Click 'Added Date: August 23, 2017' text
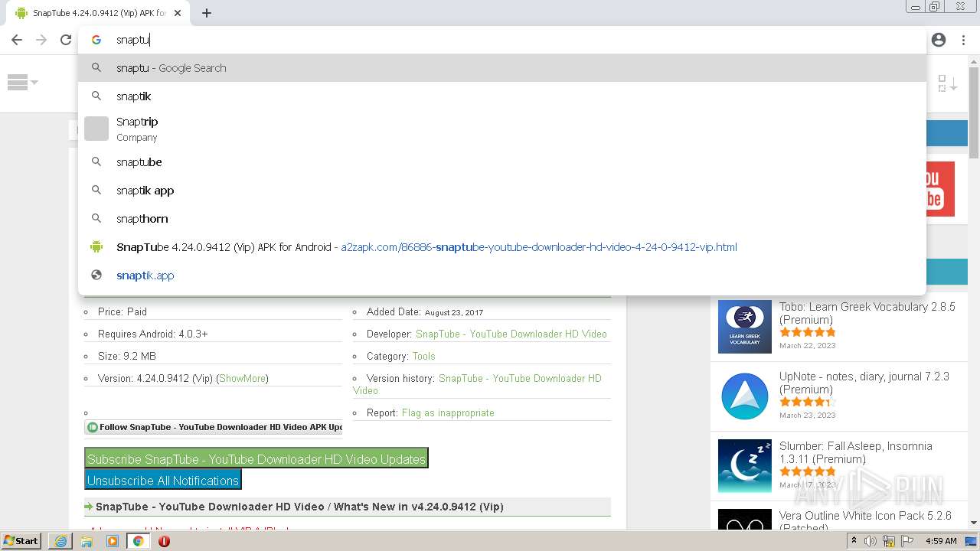 tap(425, 311)
